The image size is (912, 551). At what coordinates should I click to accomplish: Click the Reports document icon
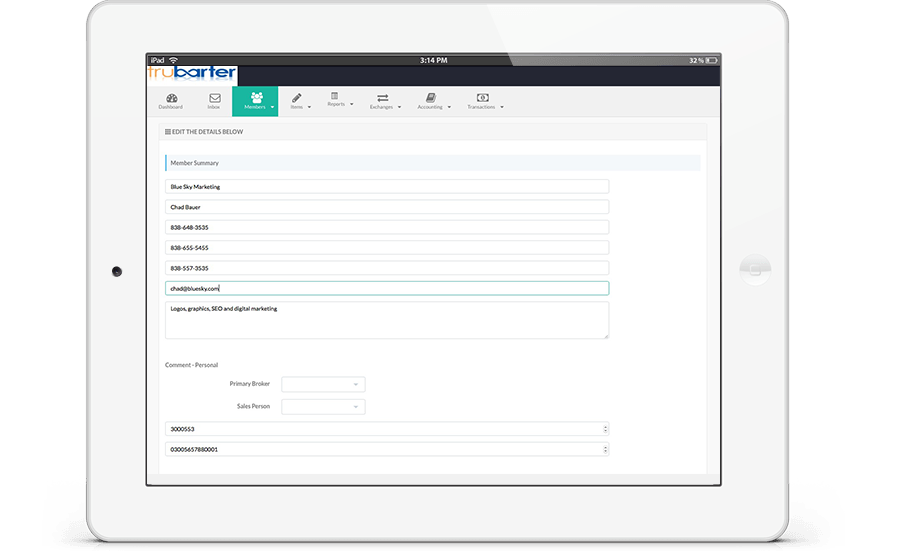click(x=335, y=96)
